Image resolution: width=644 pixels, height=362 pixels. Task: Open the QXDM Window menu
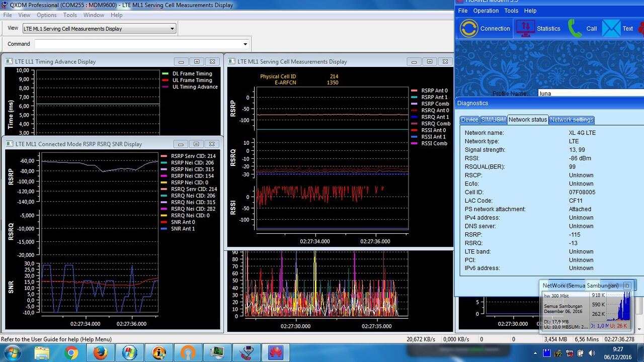pyautogui.click(x=94, y=15)
